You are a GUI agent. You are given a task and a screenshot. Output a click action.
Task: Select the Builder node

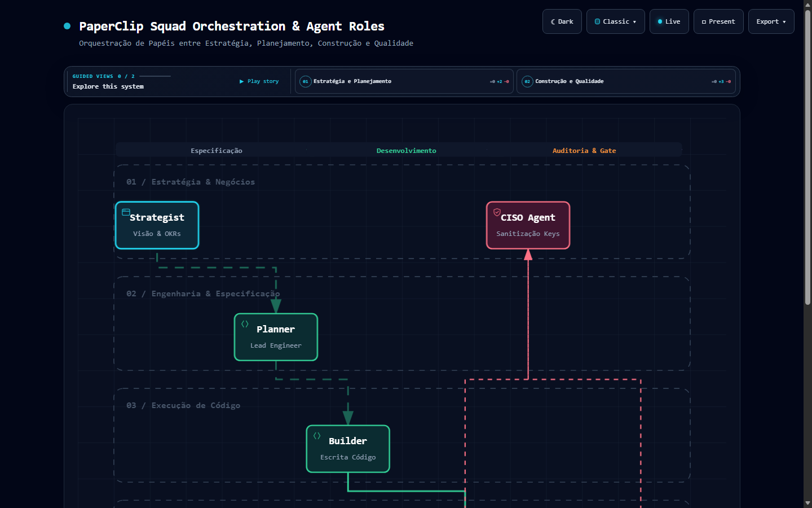tap(348, 449)
